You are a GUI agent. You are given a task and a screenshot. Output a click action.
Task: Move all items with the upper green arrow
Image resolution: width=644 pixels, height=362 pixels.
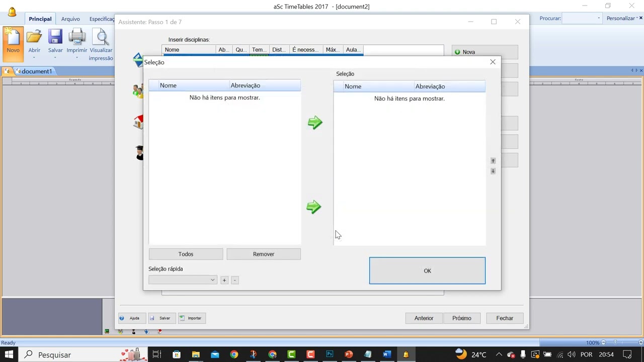click(315, 122)
